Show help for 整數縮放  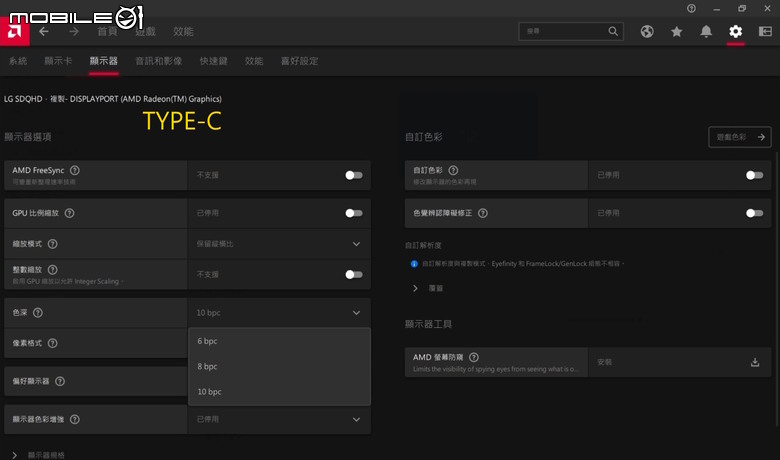(52, 270)
